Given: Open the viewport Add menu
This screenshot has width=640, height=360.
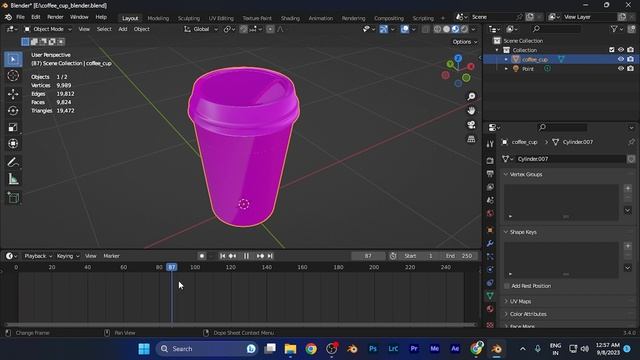Looking at the screenshot, I should [122, 29].
